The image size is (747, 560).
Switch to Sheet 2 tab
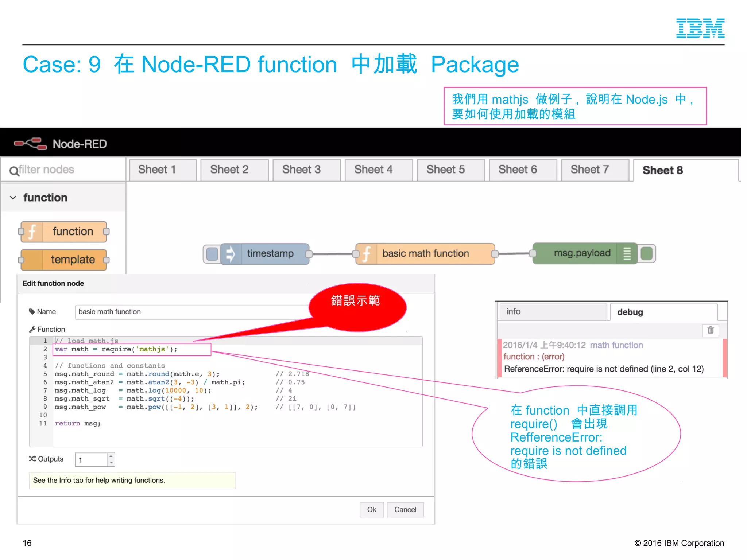[235, 170]
